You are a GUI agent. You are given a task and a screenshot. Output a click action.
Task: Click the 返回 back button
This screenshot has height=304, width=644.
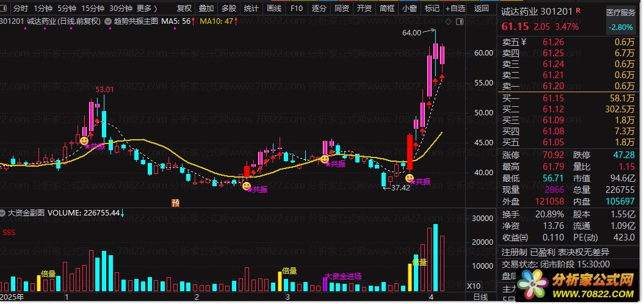click(x=482, y=8)
